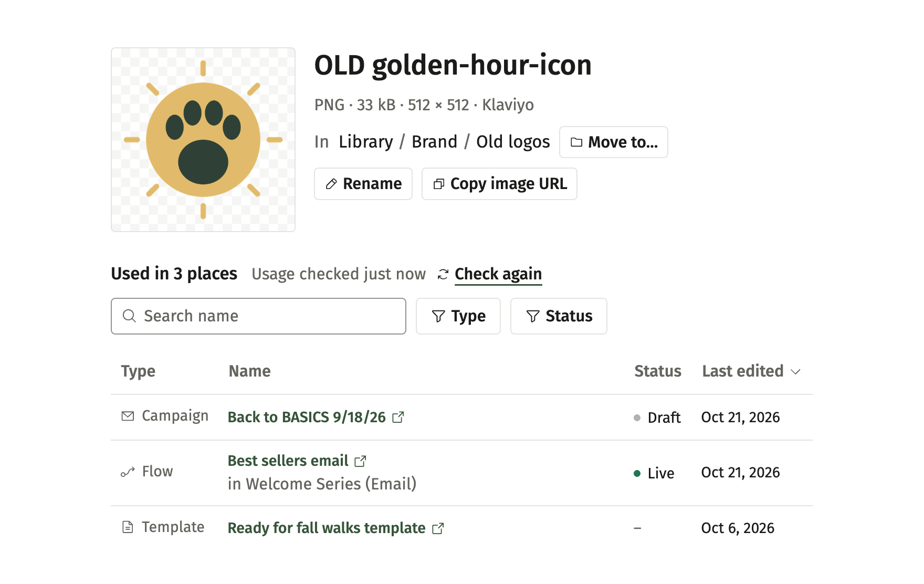Click the Flow path icon

[x=128, y=472]
